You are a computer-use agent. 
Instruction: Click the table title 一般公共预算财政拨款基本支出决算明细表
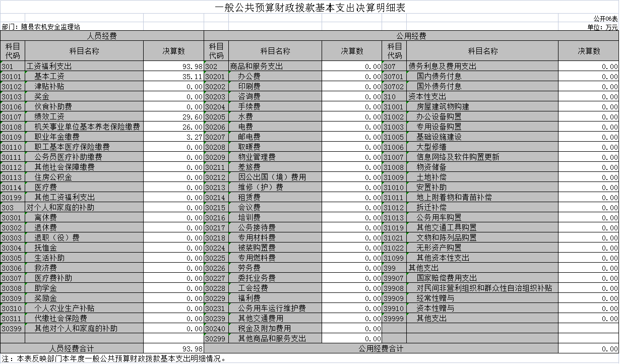click(310, 8)
